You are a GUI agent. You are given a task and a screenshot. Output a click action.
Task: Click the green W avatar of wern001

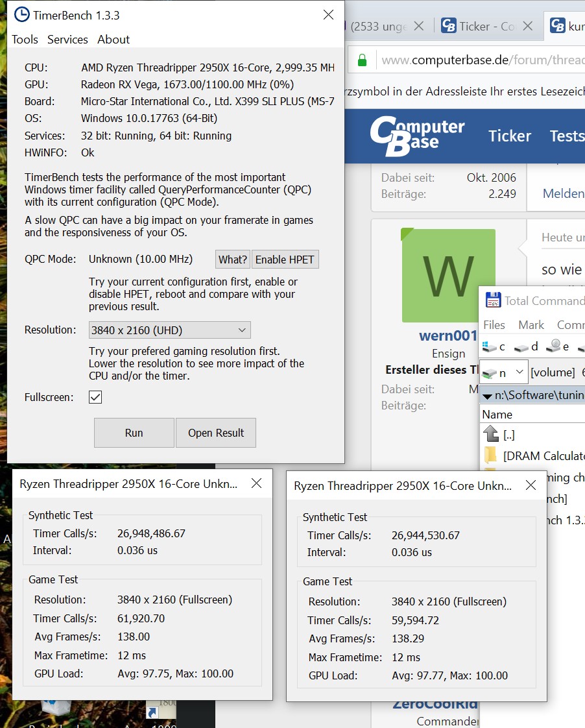(x=448, y=275)
